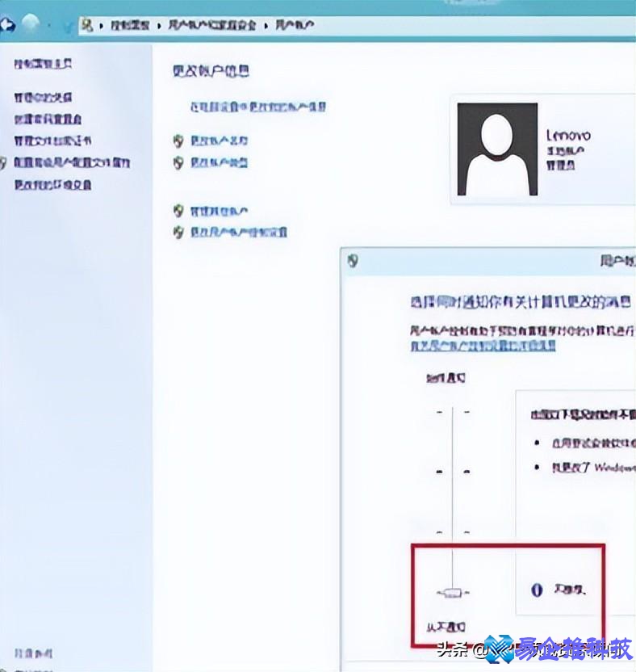Open 创建密码重置盘 in the left pane
This screenshot has height=672, width=636.
click(48, 120)
